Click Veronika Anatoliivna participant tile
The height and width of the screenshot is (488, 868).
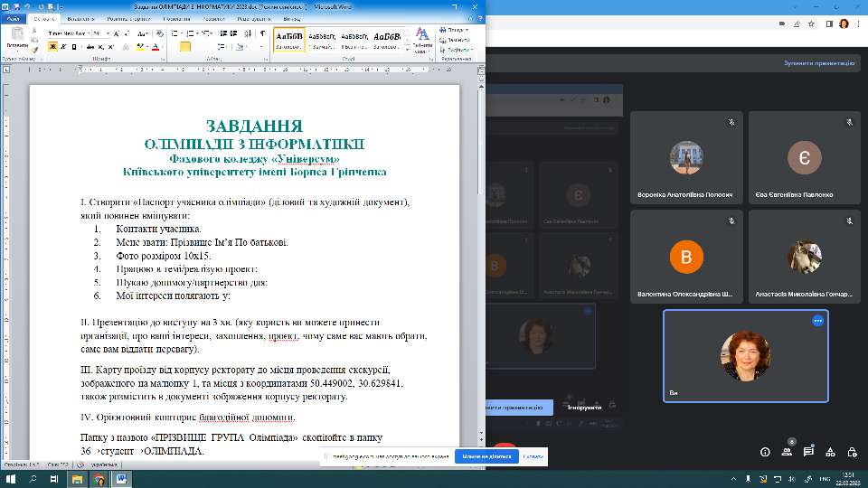686,157
